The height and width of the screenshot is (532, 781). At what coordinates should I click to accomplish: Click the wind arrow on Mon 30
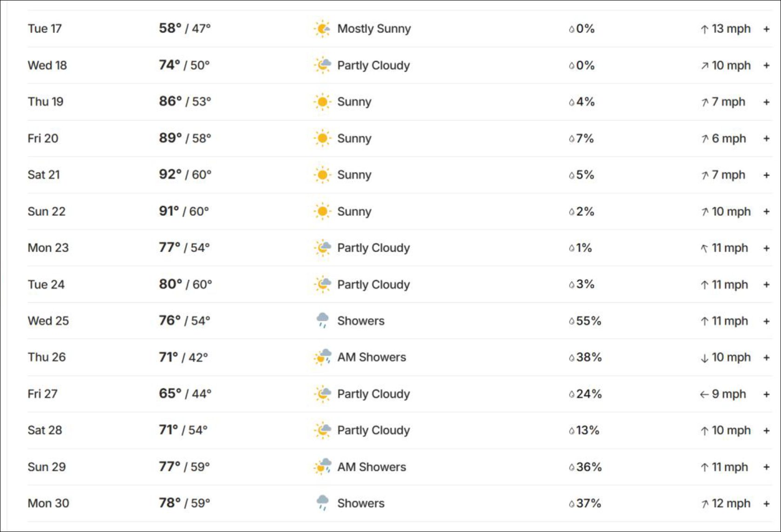click(x=705, y=504)
